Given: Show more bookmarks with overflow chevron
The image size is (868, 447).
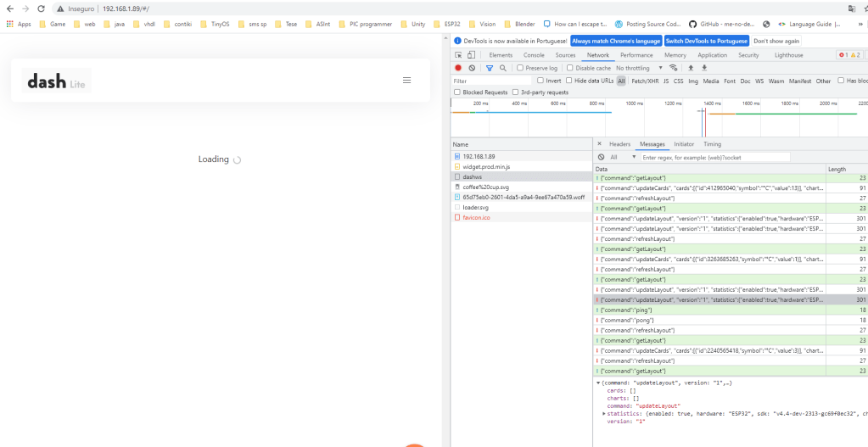Looking at the screenshot, I should click(860, 25).
